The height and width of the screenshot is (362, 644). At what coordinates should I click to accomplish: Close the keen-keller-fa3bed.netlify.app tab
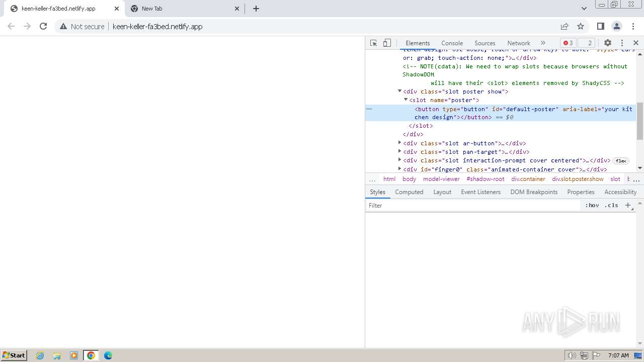pyautogui.click(x=116, y=9)
